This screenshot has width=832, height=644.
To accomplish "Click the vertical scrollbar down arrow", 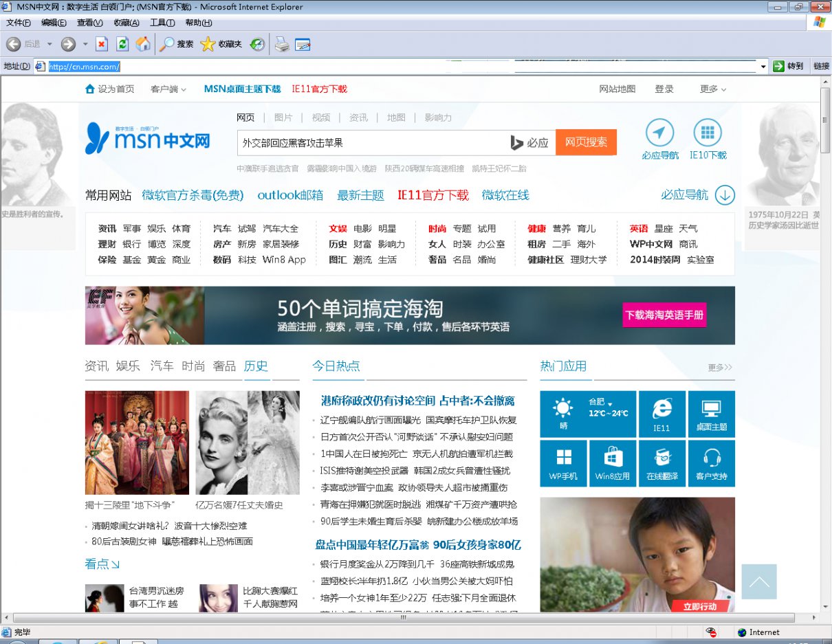I will [826, 607].
